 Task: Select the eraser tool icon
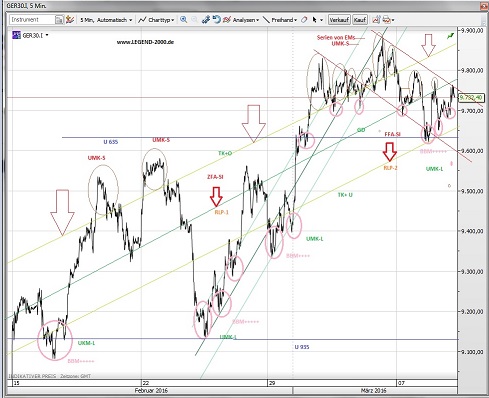(x=304, y=20)
